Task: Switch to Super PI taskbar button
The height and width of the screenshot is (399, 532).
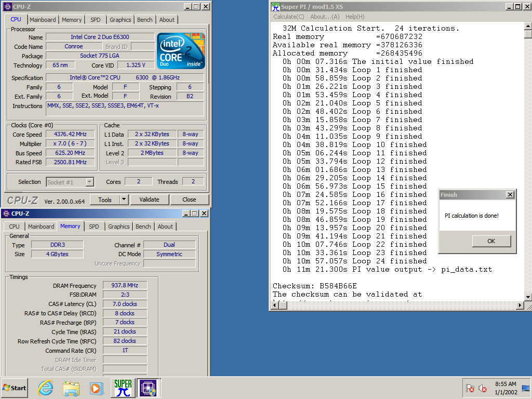Action: pyautogui.click(x=123, y=388)
